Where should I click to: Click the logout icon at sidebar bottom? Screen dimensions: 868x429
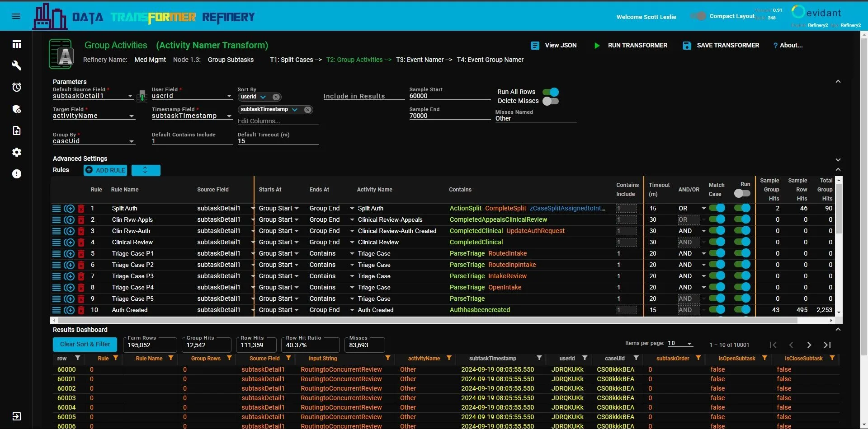[16, 416]
